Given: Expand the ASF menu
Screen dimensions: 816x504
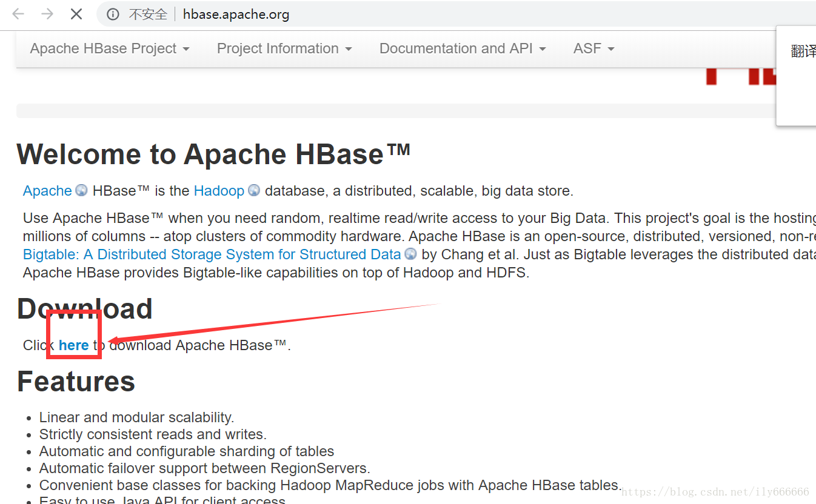Looking at the screenshot, I should 594,48.
